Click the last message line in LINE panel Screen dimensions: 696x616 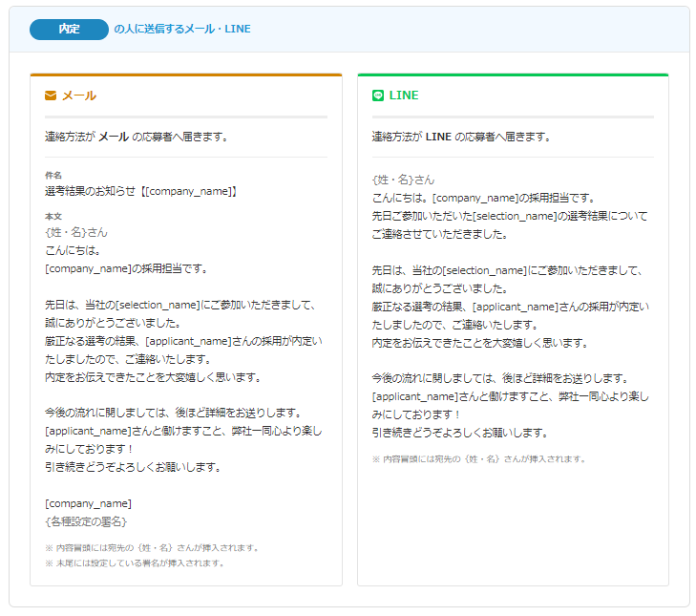click(x=458, y=432)
